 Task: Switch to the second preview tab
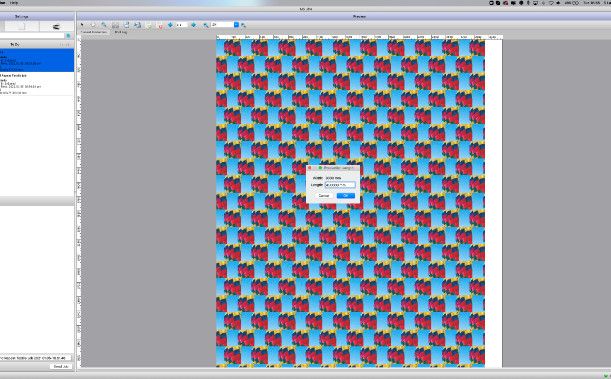point(120,32)
